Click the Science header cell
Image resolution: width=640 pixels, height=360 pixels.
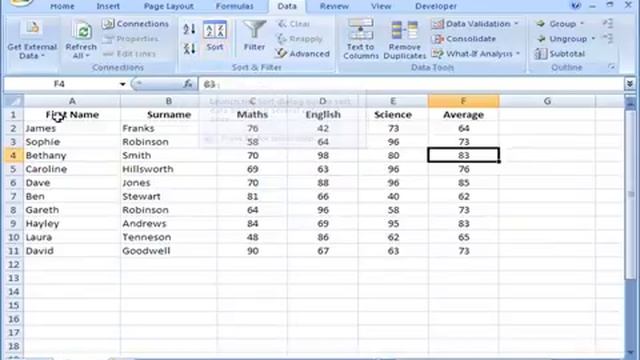coord(393,115)
